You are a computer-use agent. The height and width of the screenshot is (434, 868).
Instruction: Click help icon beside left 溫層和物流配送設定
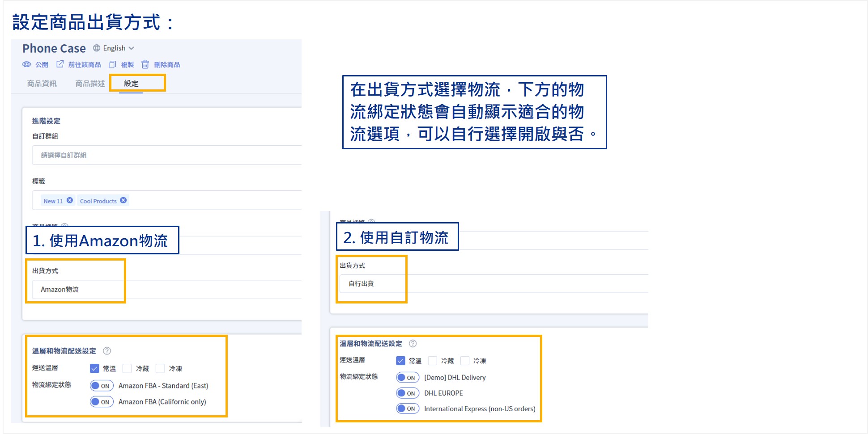pos(107,351)
